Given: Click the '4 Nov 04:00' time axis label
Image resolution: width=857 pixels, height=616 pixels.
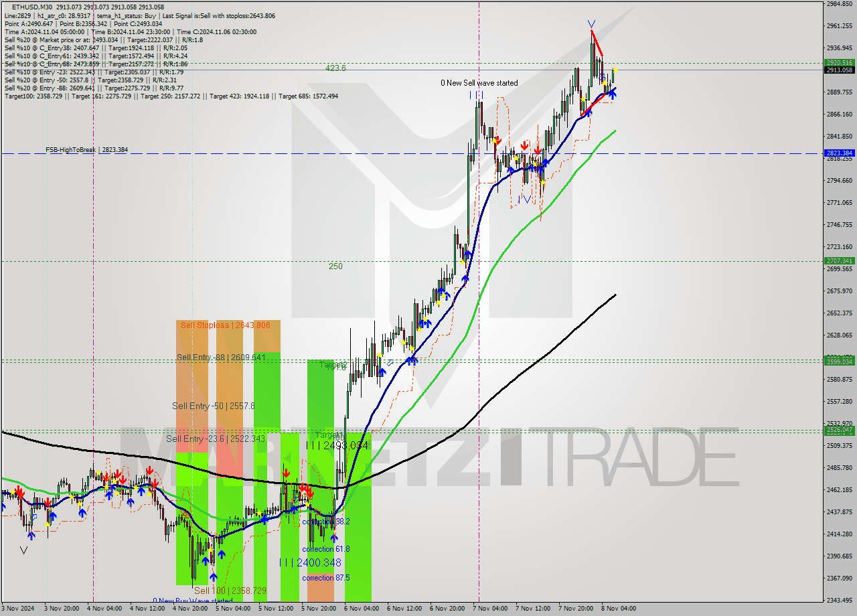Looking at the screenshot, I should [104, 609].
